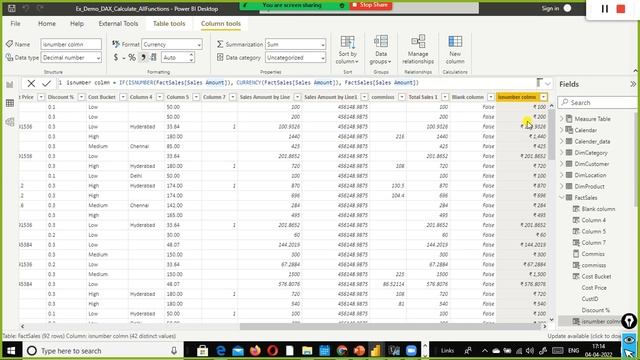
Task: Click the formula bar expression text
Action: (x=242, y=83)
